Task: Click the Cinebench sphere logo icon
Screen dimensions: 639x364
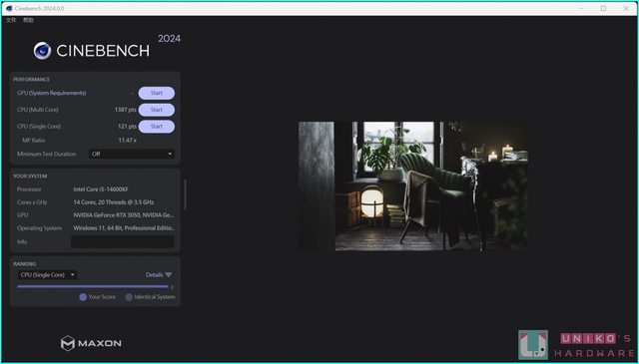Action: pos(42,51)
